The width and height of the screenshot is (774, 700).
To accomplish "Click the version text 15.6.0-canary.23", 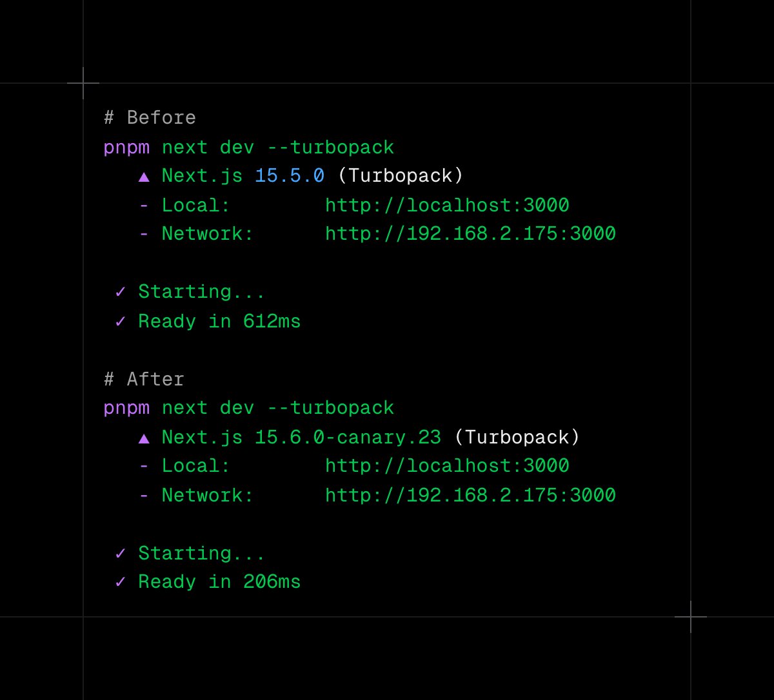I will [x=348, y=437].
